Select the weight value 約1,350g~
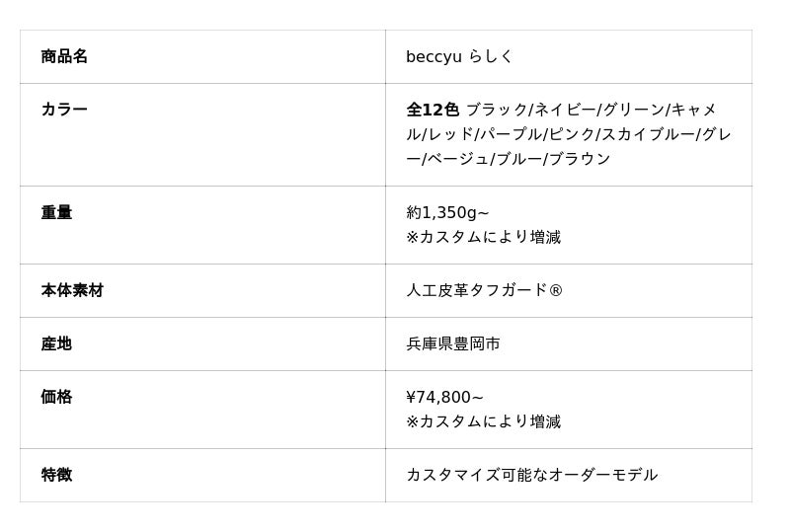 (447, 212)
